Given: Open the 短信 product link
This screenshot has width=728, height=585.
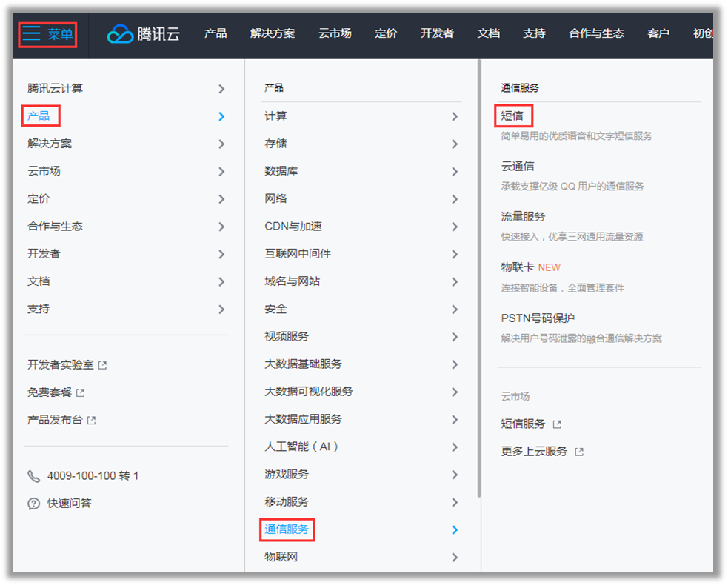Looking at the screenshot, I should [x=512, y=116].
